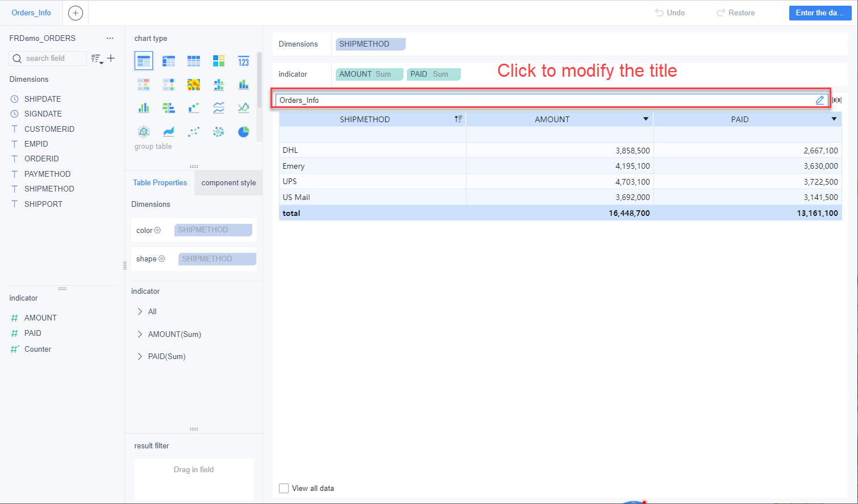Select the cross table chart type
The image size is (858, 504).
point(169,61)
